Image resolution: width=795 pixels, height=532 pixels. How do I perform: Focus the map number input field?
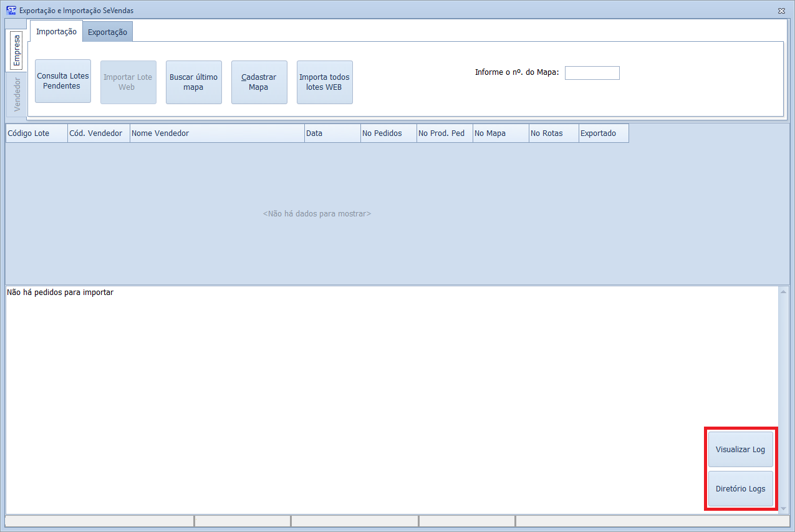(592, 73)
